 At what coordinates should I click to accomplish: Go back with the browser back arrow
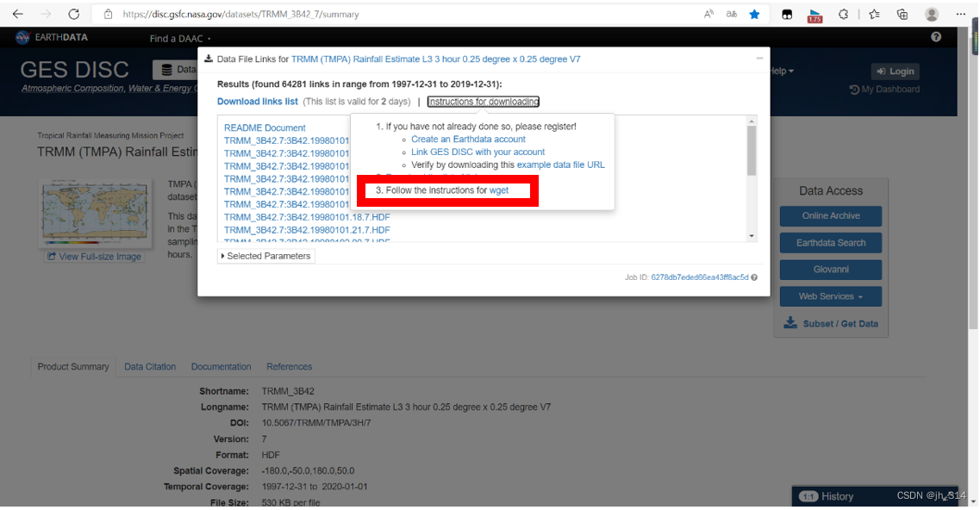point(17,14)
